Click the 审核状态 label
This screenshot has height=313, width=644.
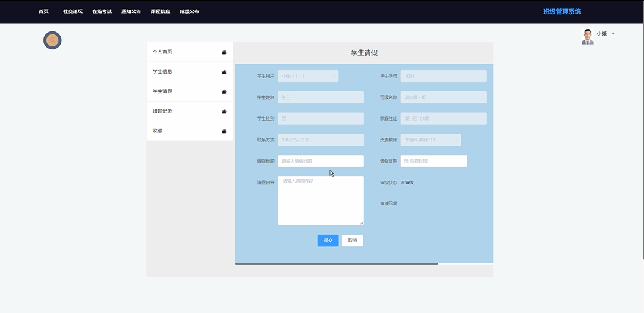pyautogui.click(x=388, y=182)
